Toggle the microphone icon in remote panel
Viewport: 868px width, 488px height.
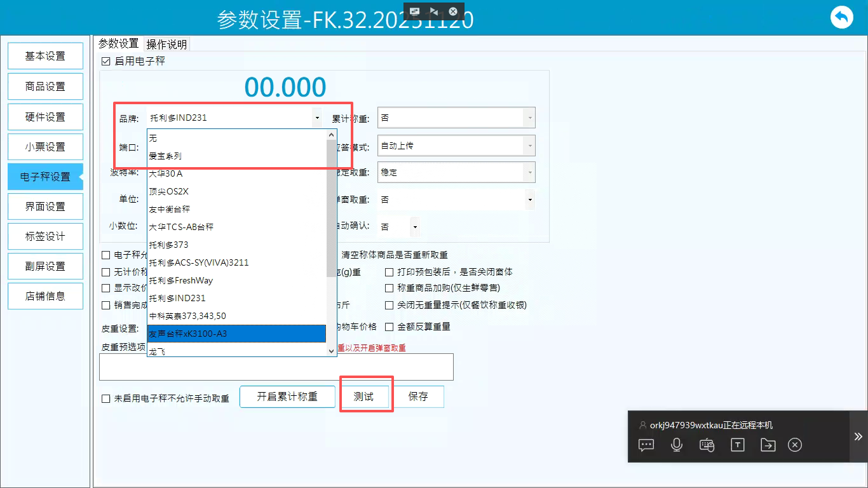tap(677, 445)
